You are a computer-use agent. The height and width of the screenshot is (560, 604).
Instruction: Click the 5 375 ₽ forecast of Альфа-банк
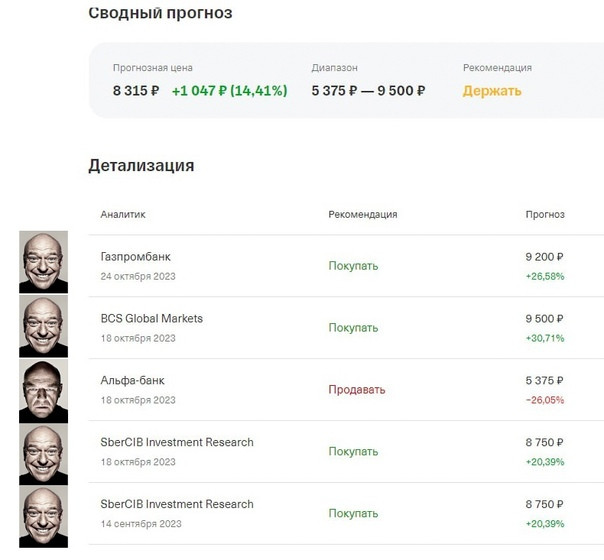(544, 381)
